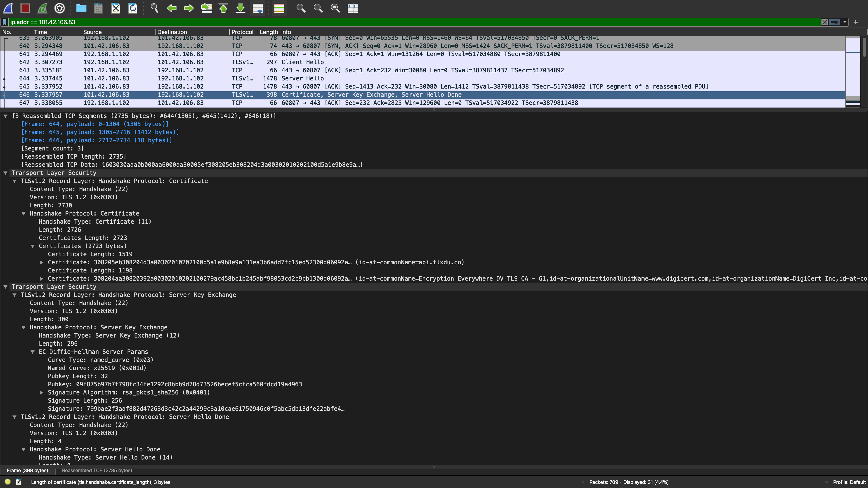
Task: Sort by the Source column header
Action: [x=118, y=32]
